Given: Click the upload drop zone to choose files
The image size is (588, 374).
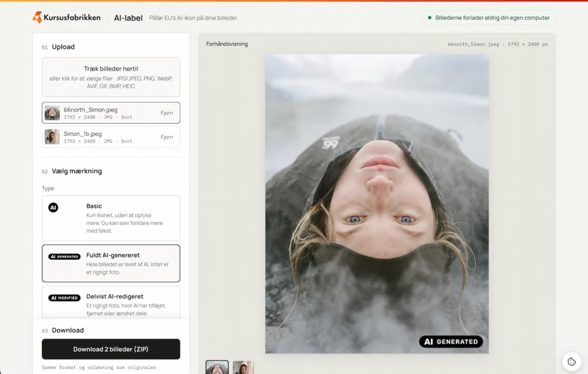Looking at the screenshot, I should pyautogui.click(x=111, y=77).
